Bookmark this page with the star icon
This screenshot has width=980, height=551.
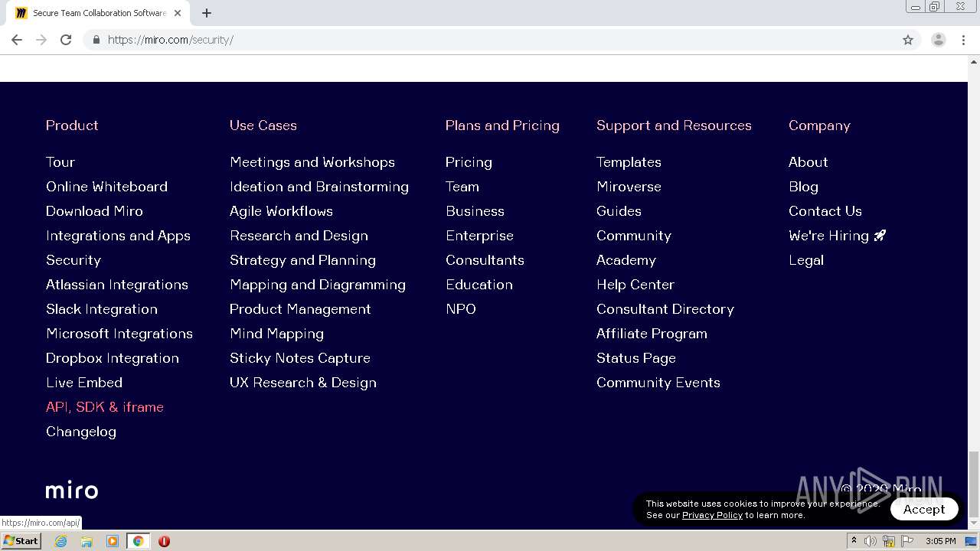908,40
